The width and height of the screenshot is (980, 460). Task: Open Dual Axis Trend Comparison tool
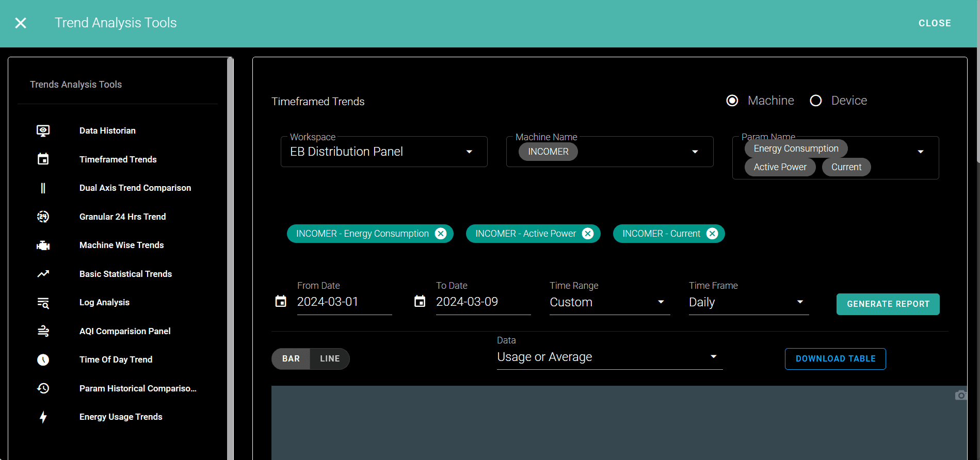tap(135, 188)
